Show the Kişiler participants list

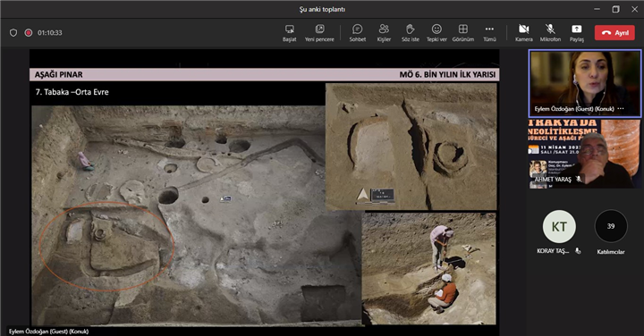pos(384,33)
